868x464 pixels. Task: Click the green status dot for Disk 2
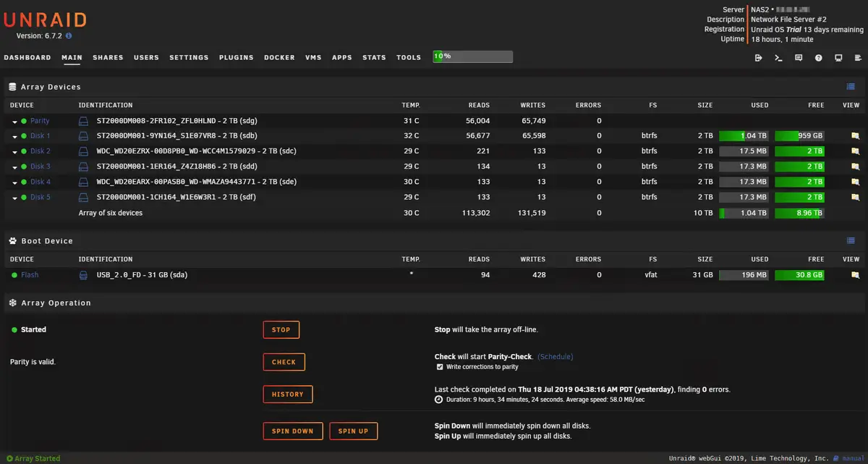[24, 151]
